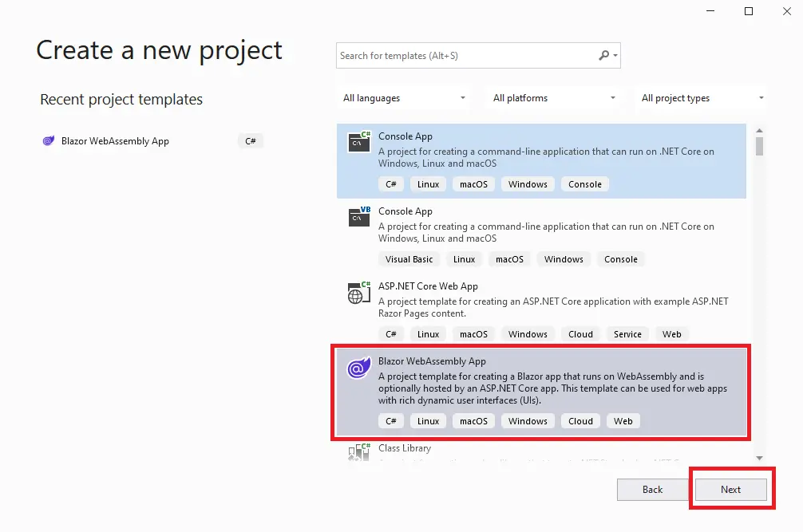The height and width of the screenshot is (532, 803).
Task: Click the Web tag of Blazor WebAssembly App
Action: click(623, 421)
